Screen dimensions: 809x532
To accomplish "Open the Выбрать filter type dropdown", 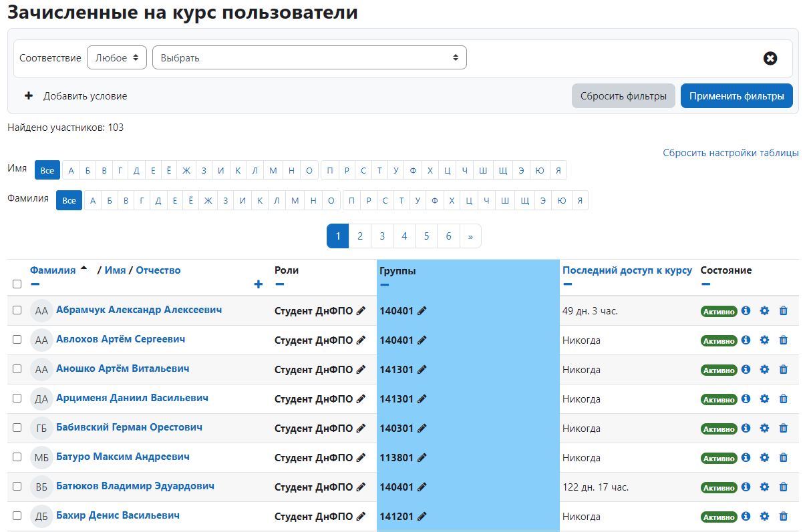I will (x=309, y=58).
